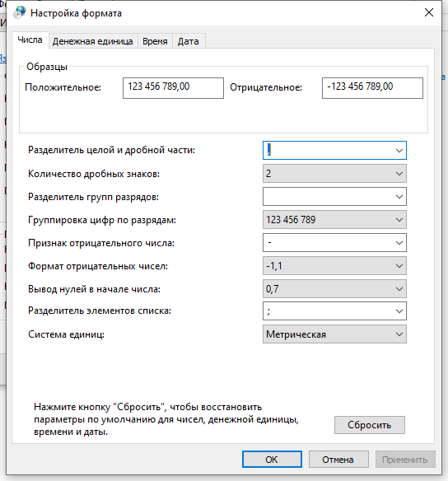Close the Настройка формата dialog
Viewport: 448px width, 481px height.
point(429,12)
